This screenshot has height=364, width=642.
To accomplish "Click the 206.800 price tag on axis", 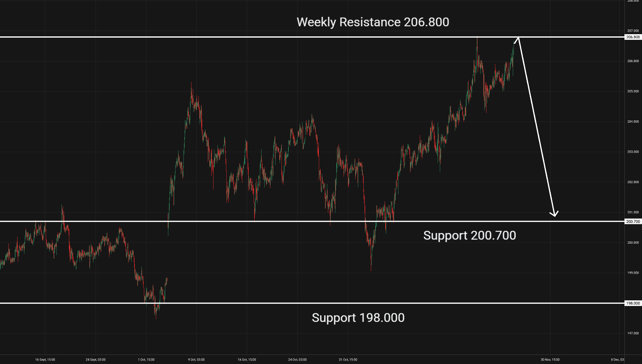I will (x=633, y=37).
